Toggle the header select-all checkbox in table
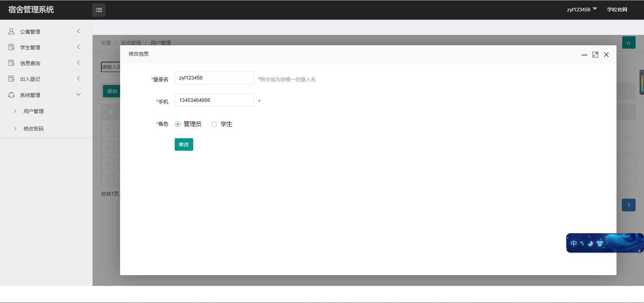The height and width of the screenshot is (303, 644). 111,112
